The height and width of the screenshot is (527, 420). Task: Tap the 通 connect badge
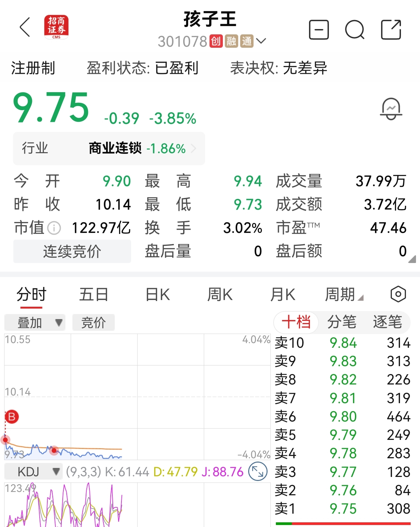[247, 41]
